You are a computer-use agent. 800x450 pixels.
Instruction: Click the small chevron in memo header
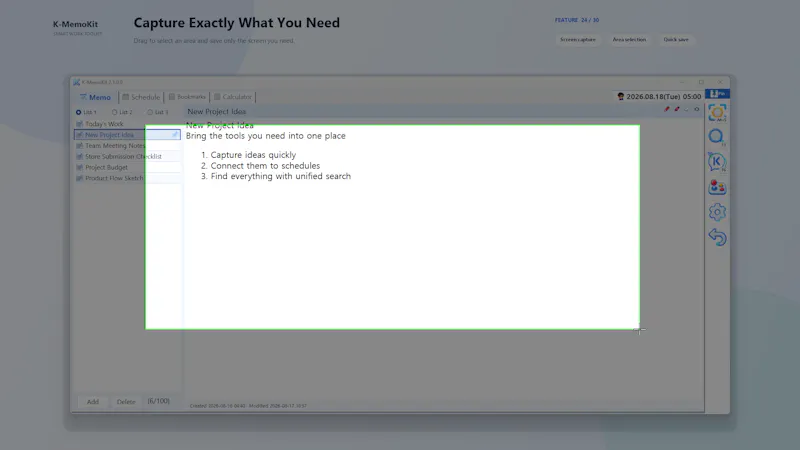687,109
